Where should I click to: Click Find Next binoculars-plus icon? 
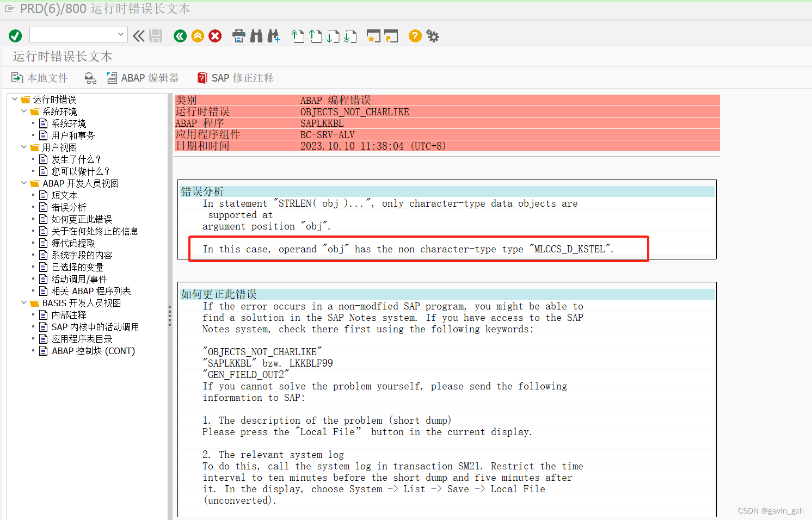[274, 36]
